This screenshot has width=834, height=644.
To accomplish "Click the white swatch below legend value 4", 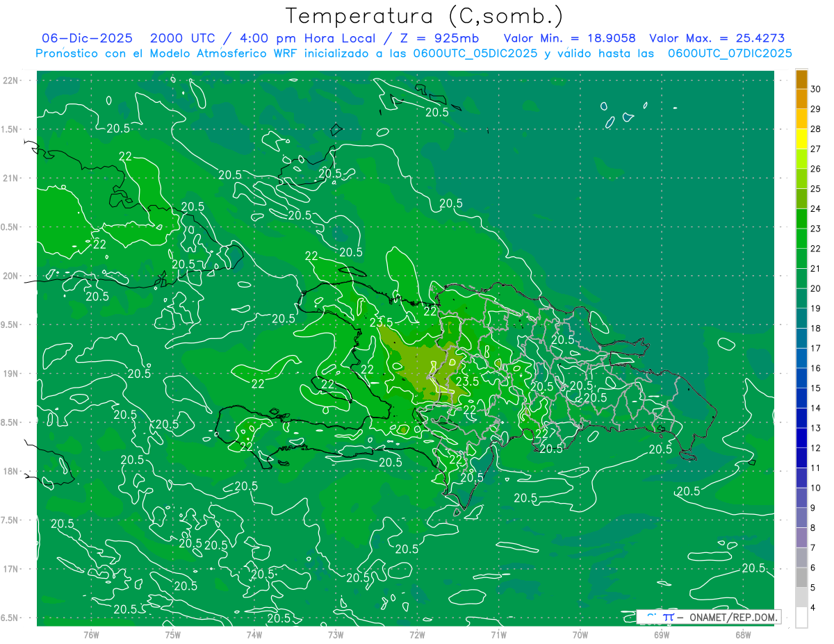I will 801,617.
